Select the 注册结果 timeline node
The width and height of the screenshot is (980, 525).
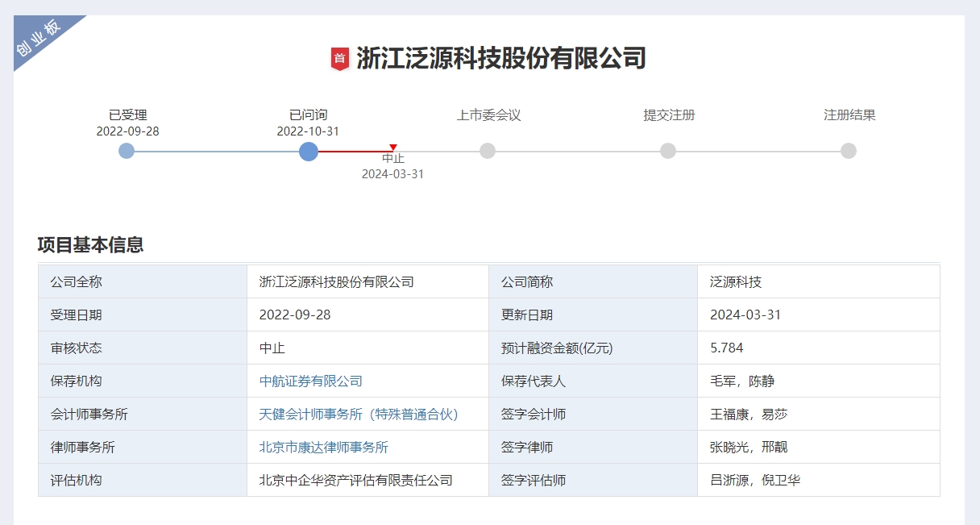coord(849,151)
